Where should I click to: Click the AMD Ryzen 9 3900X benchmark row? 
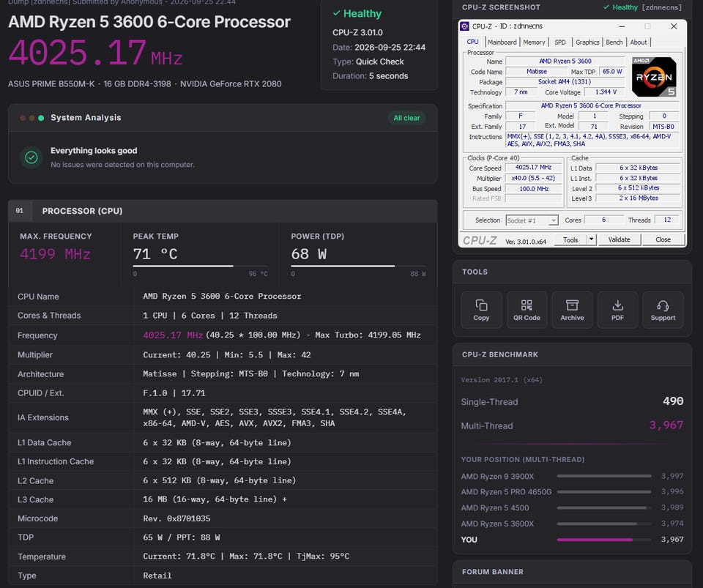coord(572,476)
